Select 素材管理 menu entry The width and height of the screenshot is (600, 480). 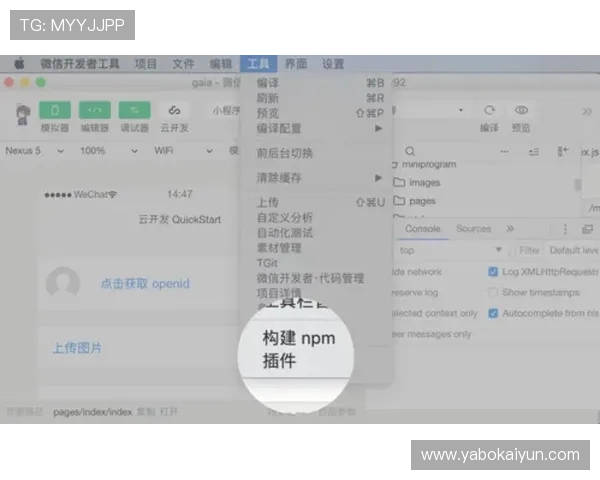(316, 248)
